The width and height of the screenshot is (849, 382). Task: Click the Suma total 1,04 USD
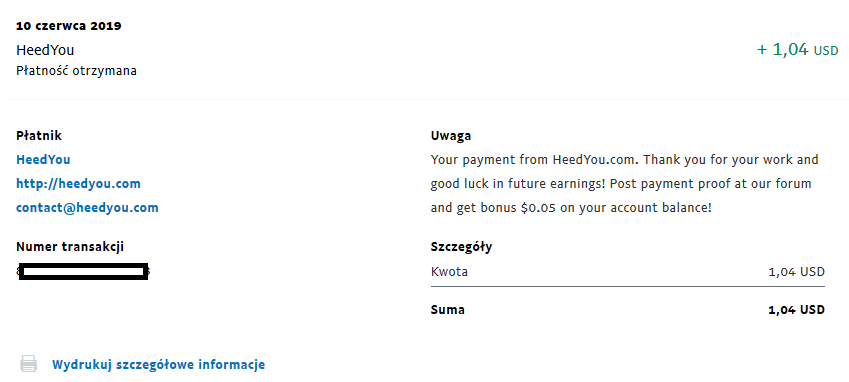[x=796, y=310]
